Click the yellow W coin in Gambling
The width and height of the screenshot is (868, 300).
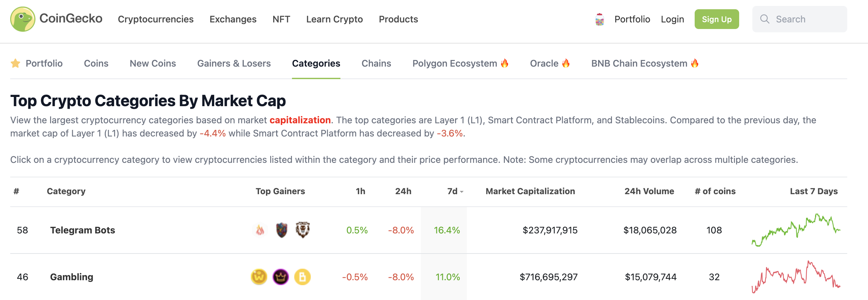pos(259,277)
